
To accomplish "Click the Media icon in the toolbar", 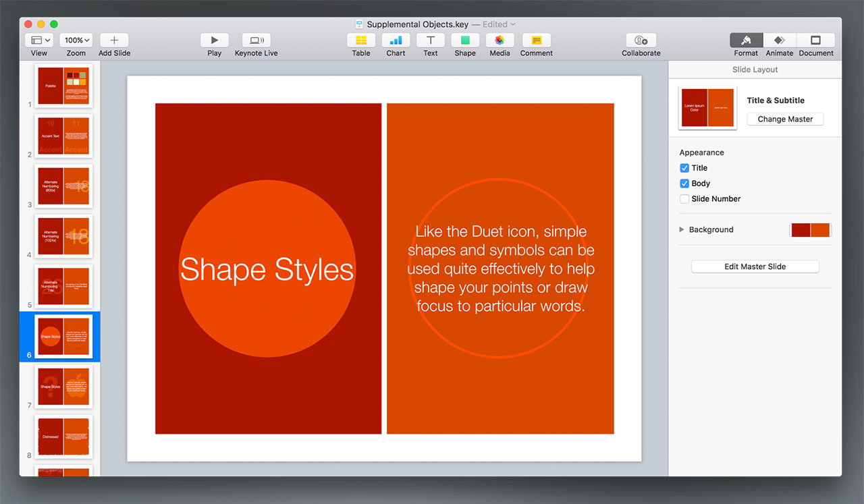I will [x=500, y=40].
